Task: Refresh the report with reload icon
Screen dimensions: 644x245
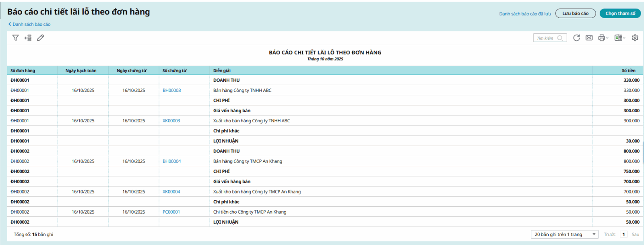Action: 576,38
